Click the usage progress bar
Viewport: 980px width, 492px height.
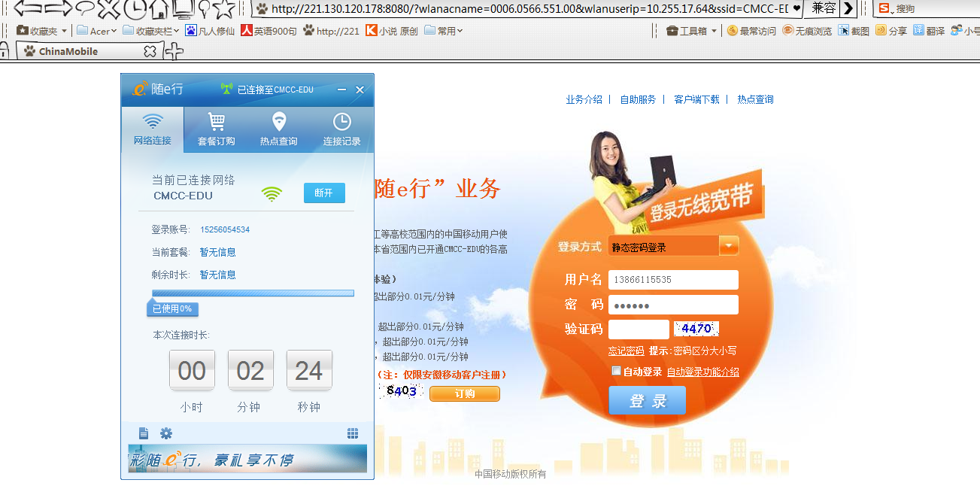tap(253, 293)
